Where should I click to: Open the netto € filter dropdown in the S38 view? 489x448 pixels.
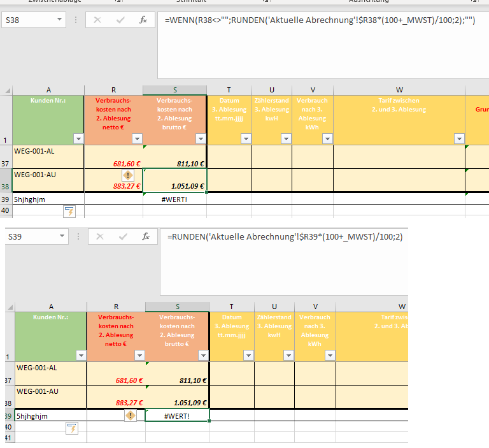[x=138, y=138]
